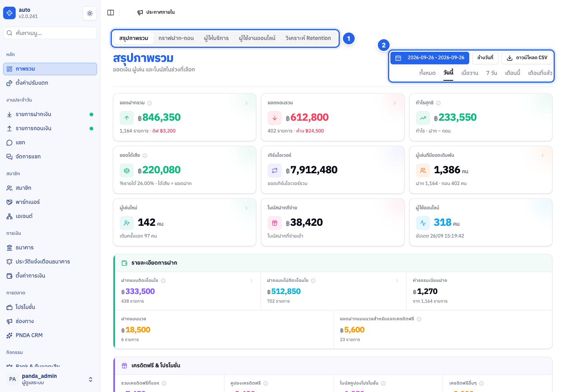Image resolution: width=565 pixels, height=392 pixels.
Task: Switch to กราฟฝาก-ถอน tab
Action: [x=176, y=38]
